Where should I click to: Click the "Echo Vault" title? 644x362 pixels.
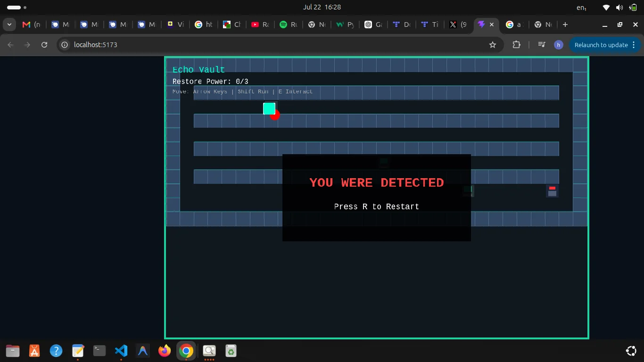point(198,70)
